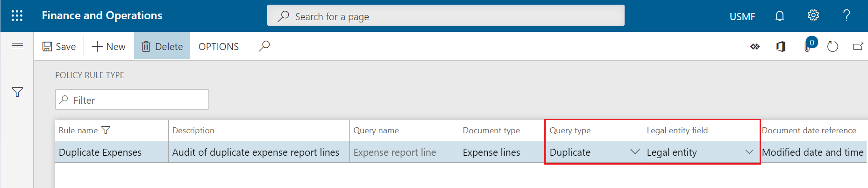
Task: Click the Delete button
Action: [x=162, y=46]
